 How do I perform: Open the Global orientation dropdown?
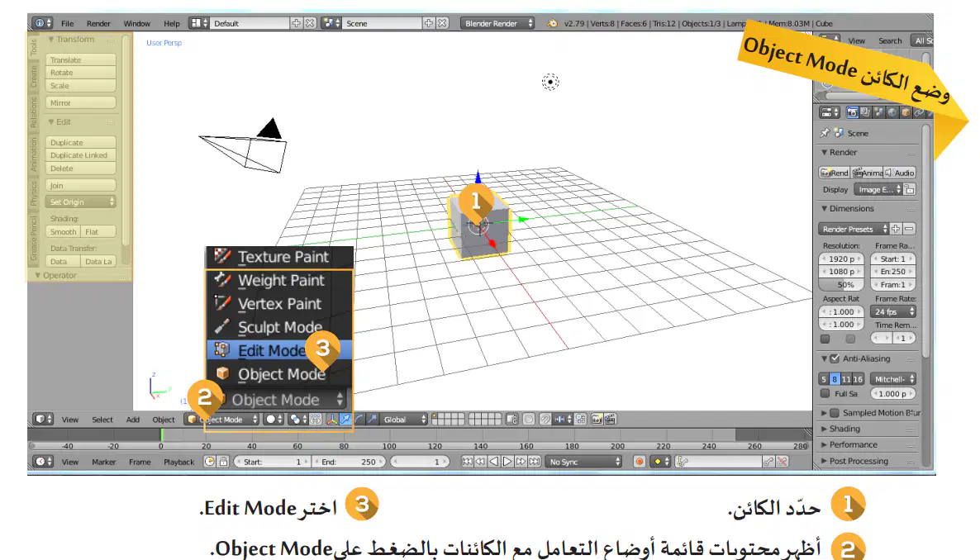[x=404, y=420]
